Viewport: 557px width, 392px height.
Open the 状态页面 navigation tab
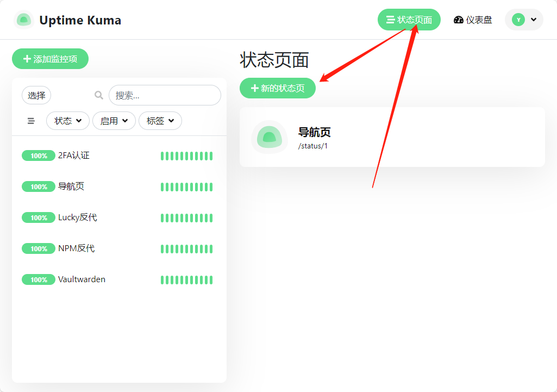click(409, 20)
